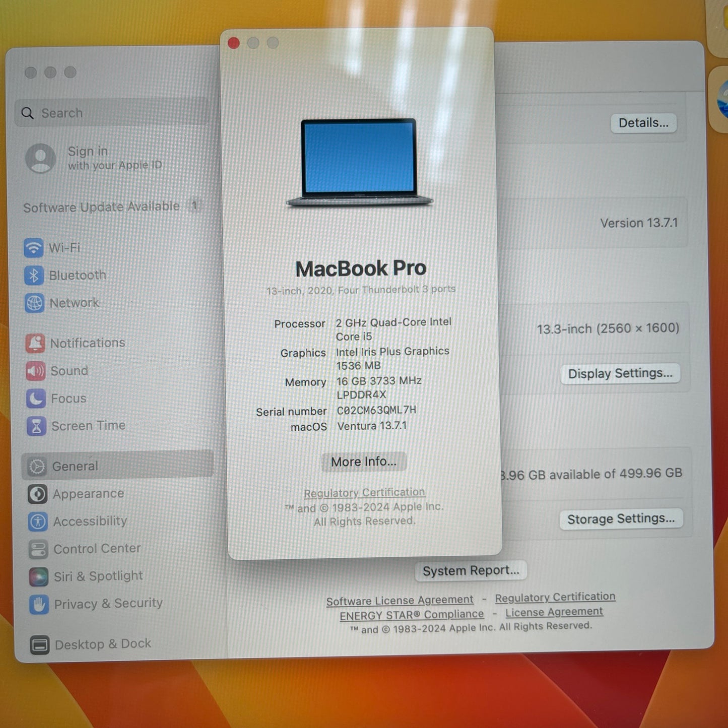Viewport: 728px width, 728px height.
Task: Click the More Info... button
Action: point(364,461)
